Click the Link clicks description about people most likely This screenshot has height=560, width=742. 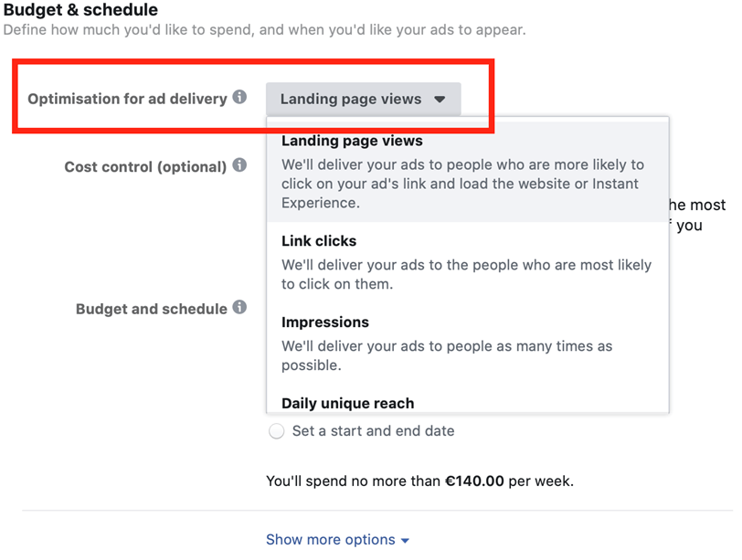click(x=467, y=274)
